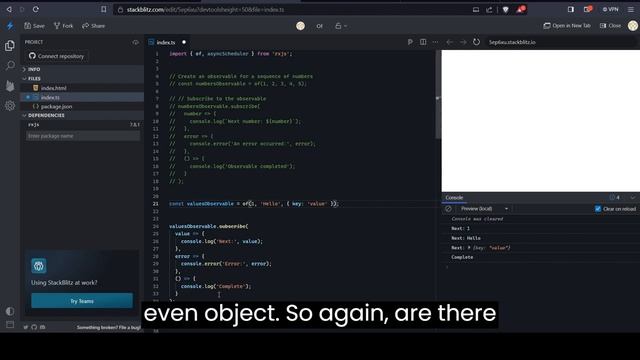Viewport: 640px width, 360px height.
Task: Open the user profile avatar
Action: click(x=633, y=26)
